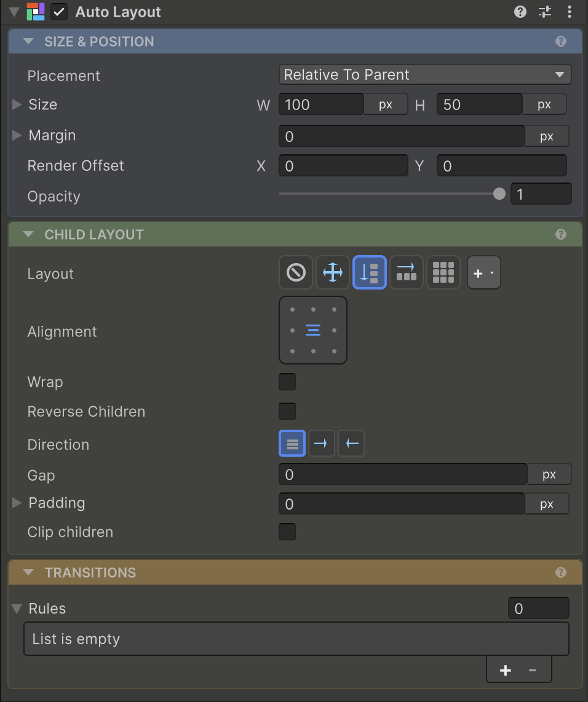Click the Rules count field

point(539,609)
